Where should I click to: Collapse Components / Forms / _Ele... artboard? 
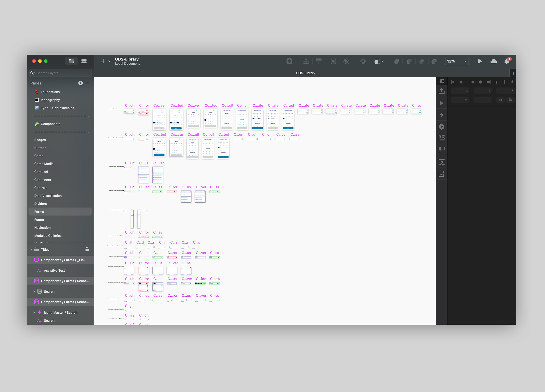tap(31, 260)
